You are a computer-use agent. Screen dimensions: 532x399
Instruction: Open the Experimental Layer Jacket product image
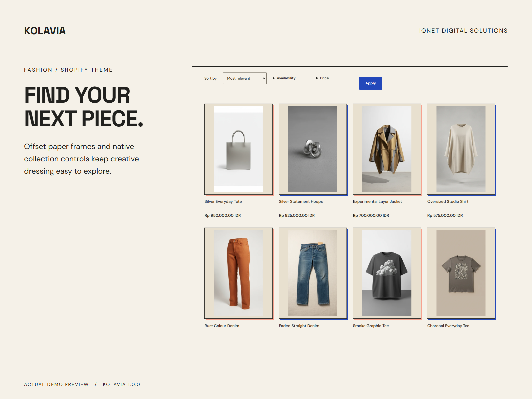point(387,149)
